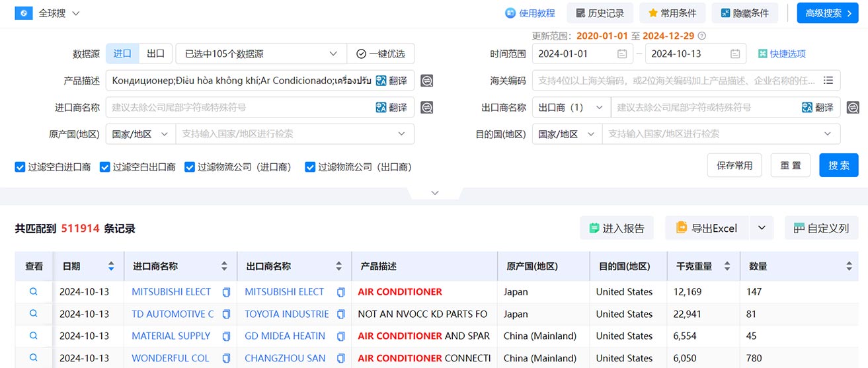Open the calendar icon for the start date
The height and width of the screenshot is (368, 868).
coord(622,54)
